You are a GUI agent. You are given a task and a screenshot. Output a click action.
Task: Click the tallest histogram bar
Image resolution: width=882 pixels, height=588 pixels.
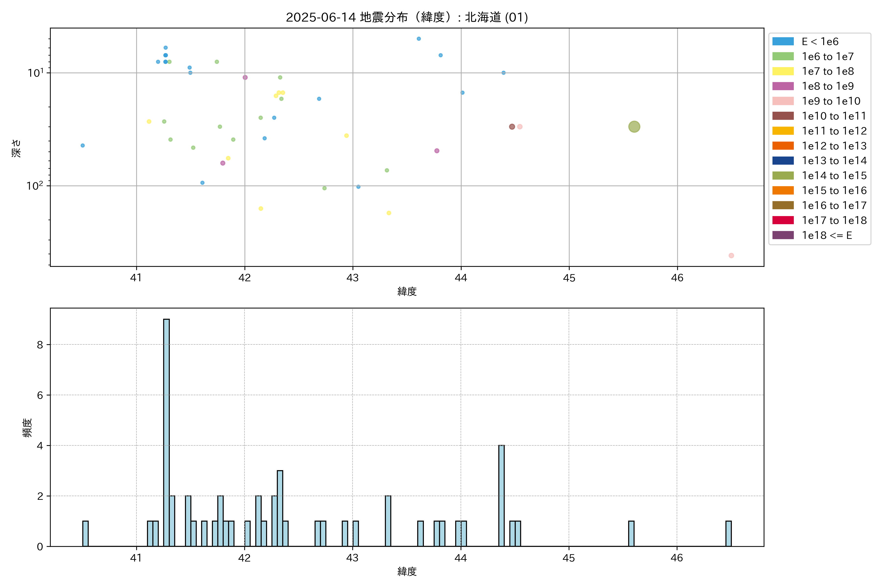click(166, 432)
